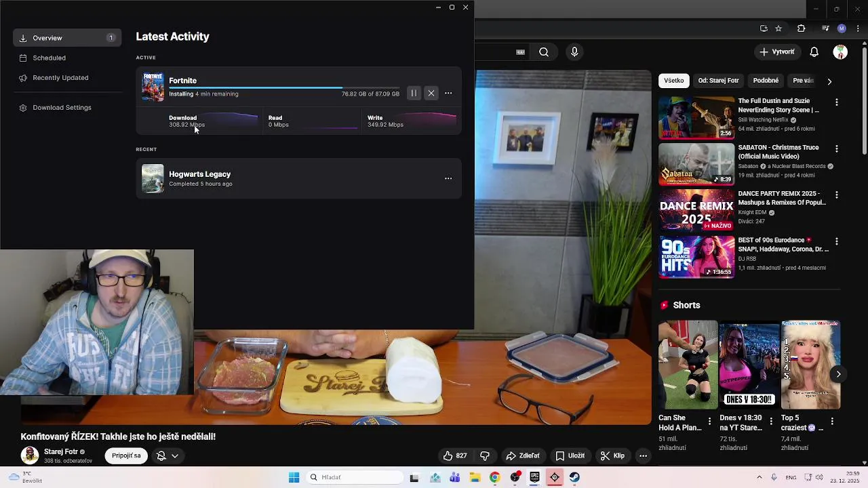Open File Explorer from taskbar
Viewport: 868px width, 488px height.
point(475,477)
